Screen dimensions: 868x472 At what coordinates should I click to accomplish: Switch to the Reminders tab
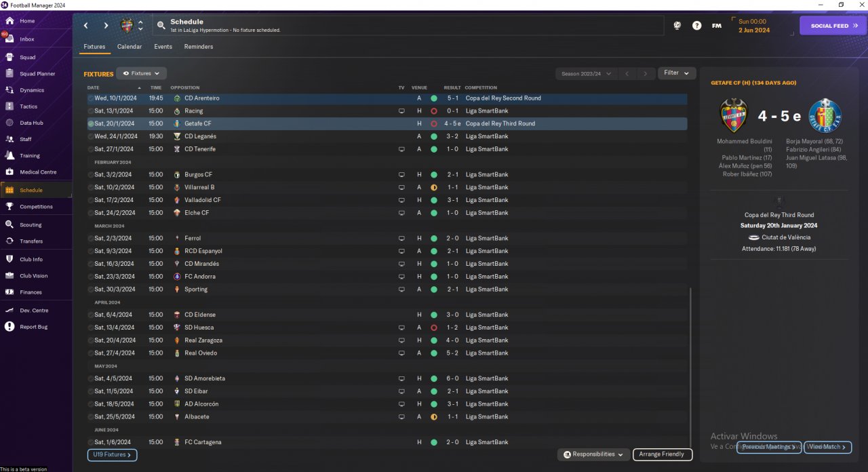click(199, 47)
